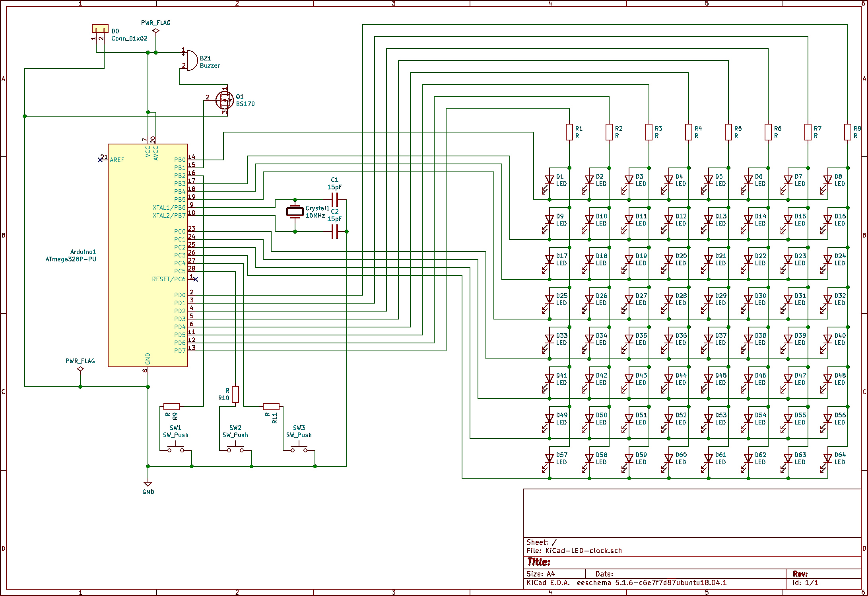Click the no-connect X on AREF pin
This screenshot has height=596, width=868.
(100, 160)
